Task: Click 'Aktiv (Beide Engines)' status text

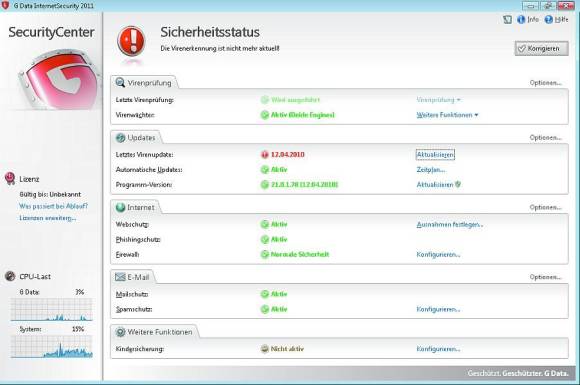Action: pyautogui.click(x=303, y=115)
